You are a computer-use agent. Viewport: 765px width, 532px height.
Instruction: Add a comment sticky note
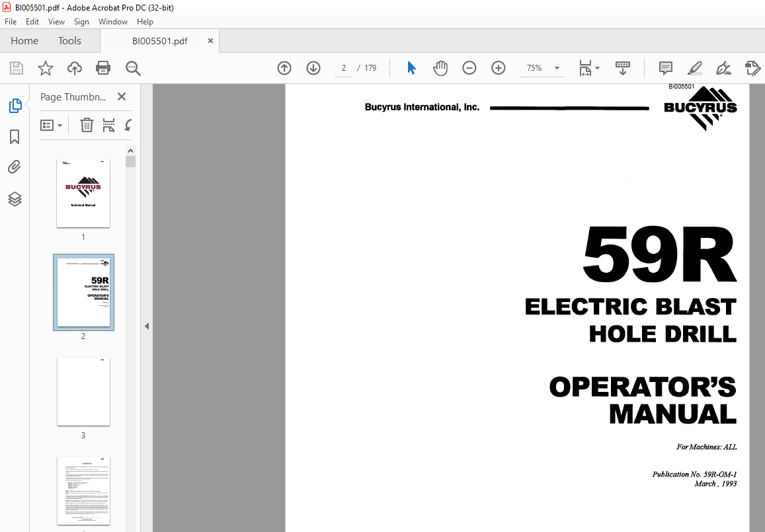(x=665, y=68)
